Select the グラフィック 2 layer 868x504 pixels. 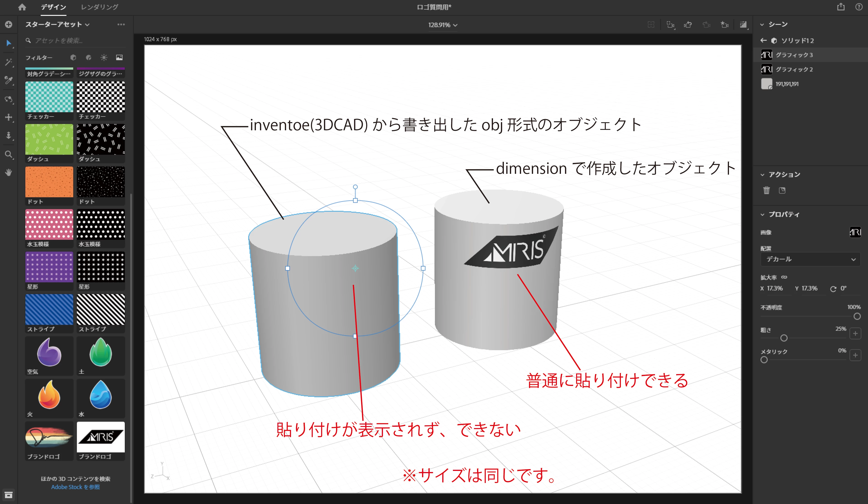point(794,69)
